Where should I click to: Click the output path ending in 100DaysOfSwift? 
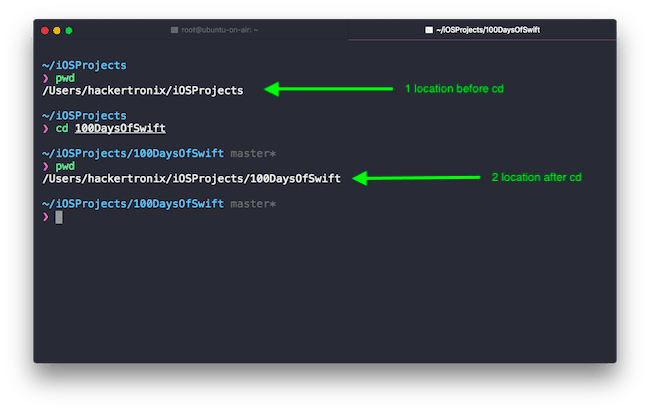coord(191,179)
